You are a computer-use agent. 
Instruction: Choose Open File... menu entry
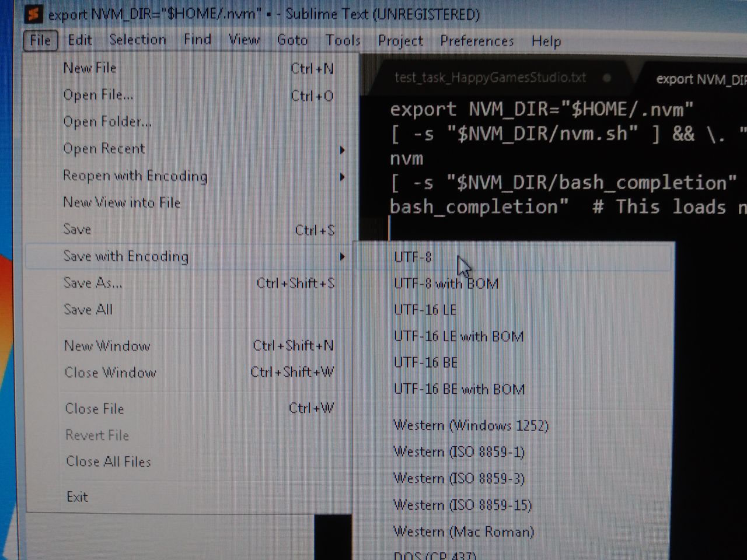(x=190, y=95)
